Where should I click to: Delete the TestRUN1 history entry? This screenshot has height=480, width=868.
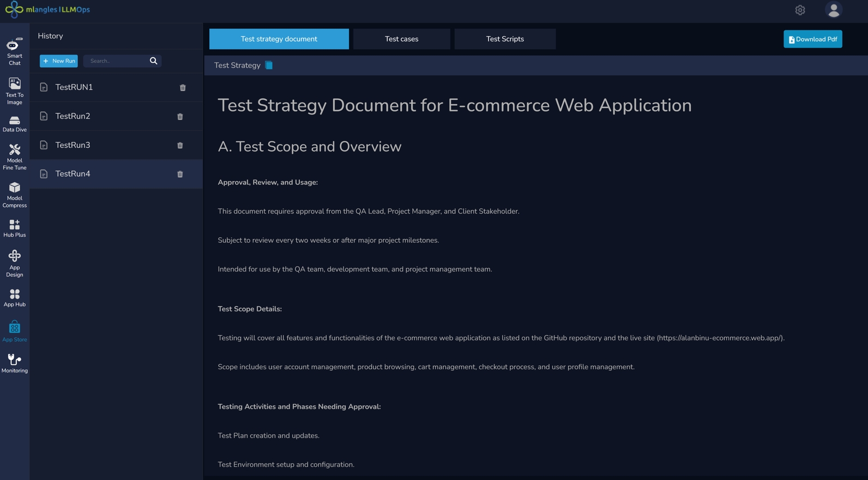click(183, 88)
